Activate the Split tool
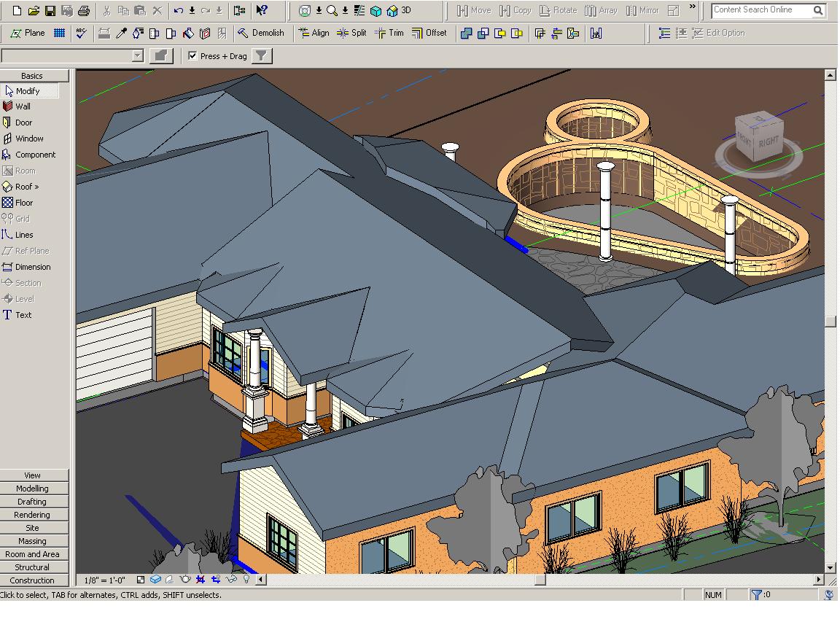The image size is (840, 630). [x=351, y=34]
